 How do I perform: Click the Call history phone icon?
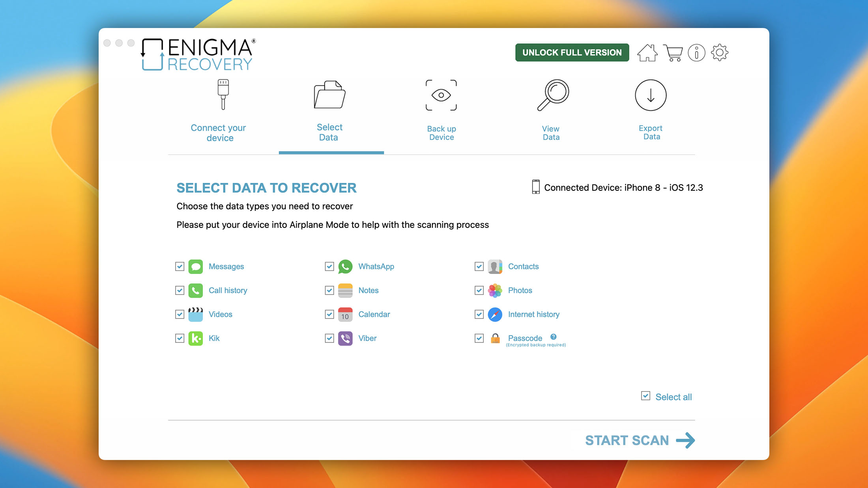[x=196, y=291]
